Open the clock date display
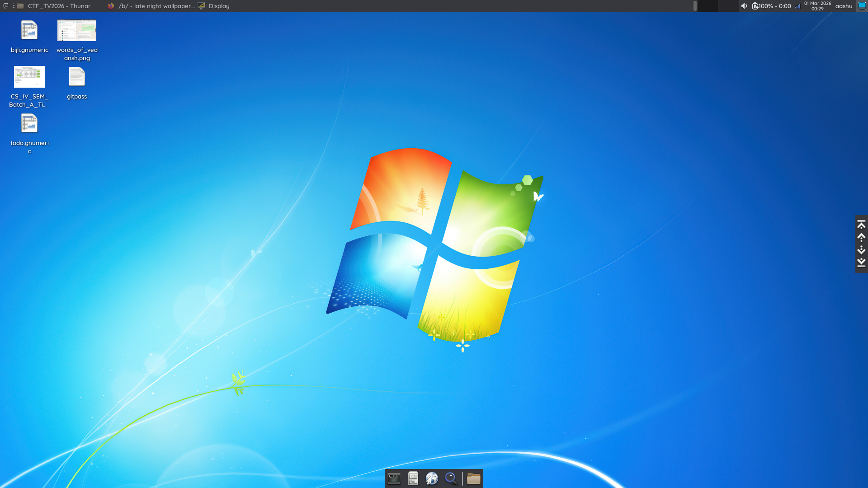 (817, 6)
